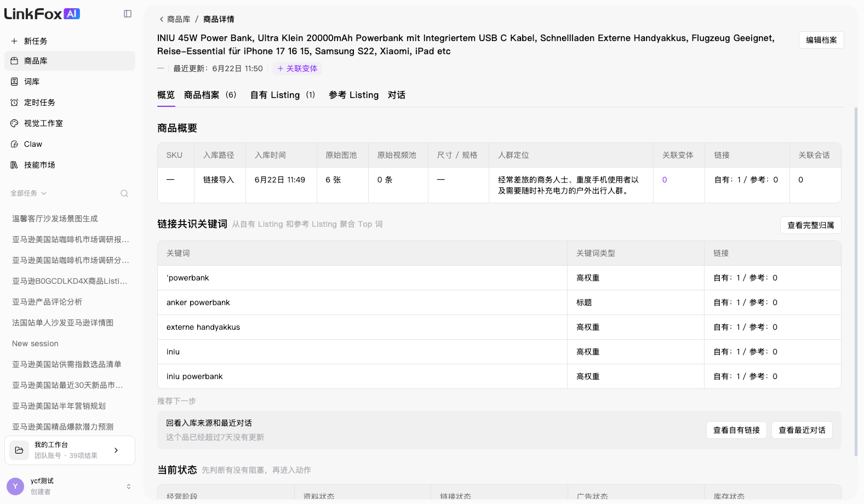Click the Claw icon in sidebar
The image size is (864, 504).
coord(14,144)
